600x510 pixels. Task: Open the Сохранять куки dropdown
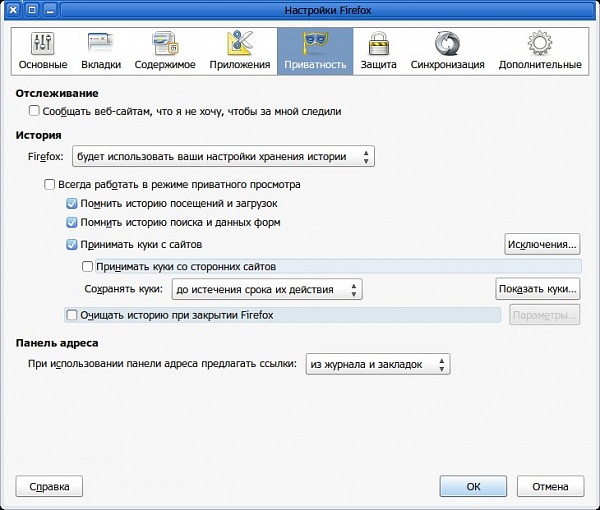266,290
